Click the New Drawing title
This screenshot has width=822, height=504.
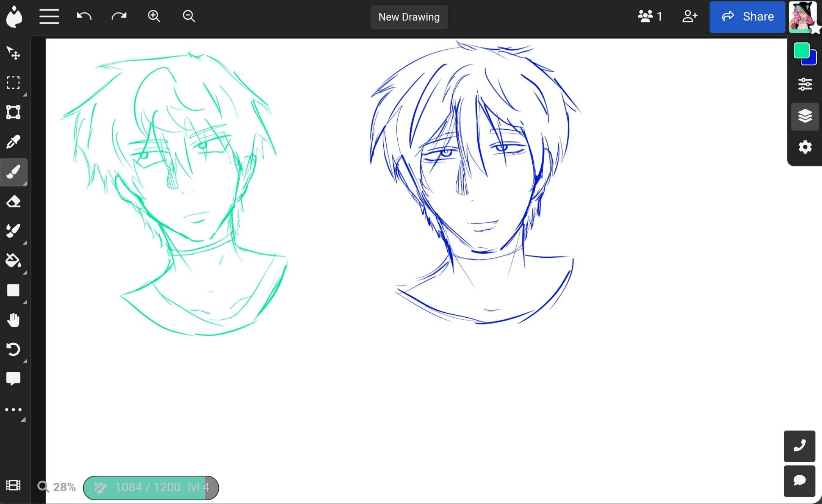409,17
